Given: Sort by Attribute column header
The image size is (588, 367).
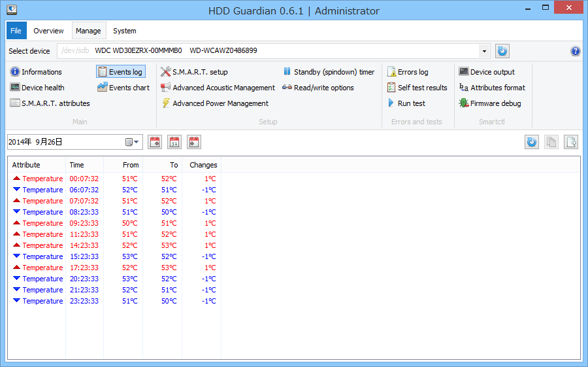Looking at the screenshot, I should tap(37, 165).
